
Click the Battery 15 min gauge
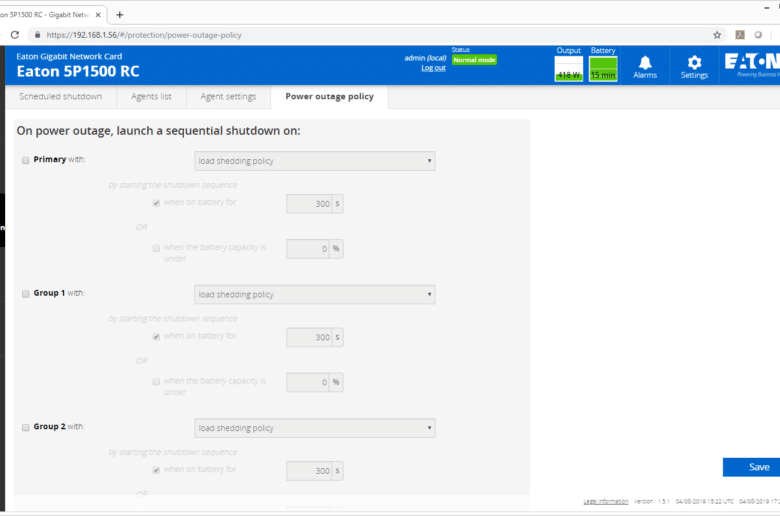(x=603, y=68)
